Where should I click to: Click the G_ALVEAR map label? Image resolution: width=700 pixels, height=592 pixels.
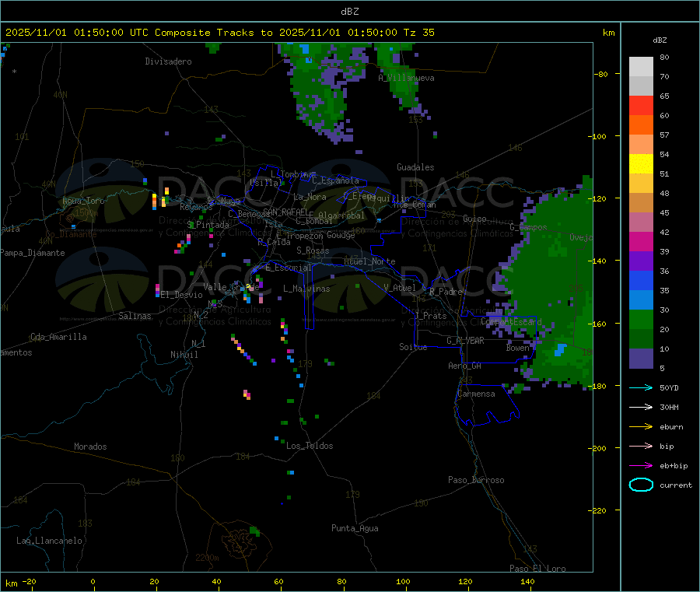point(465,341)
